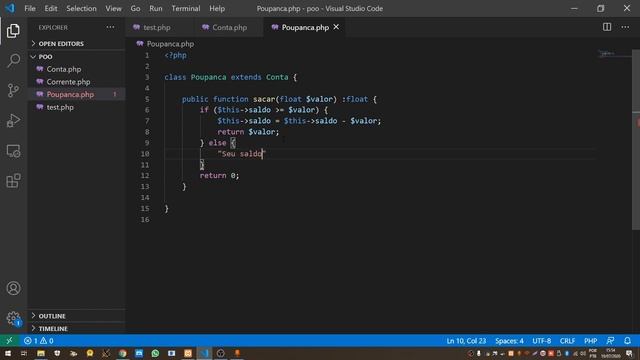The image size is (640, 360).
Task: Click the "class Poupanca extends Conta" line
Action: click(231, 77)
